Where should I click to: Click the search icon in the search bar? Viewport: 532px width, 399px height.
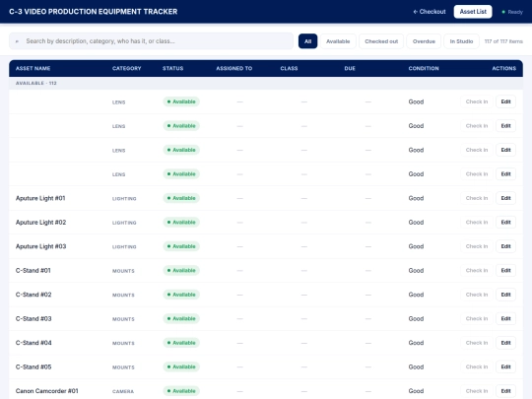[x=17, y=41]
